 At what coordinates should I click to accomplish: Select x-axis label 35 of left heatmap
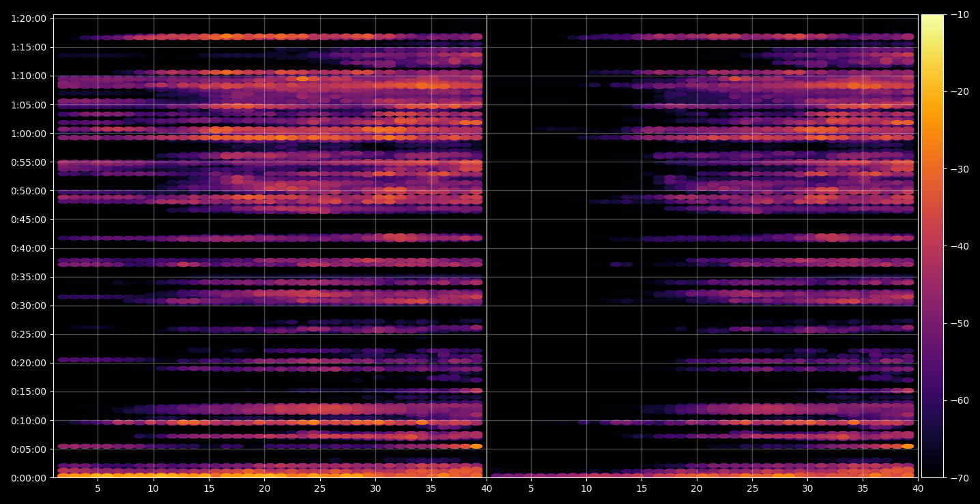[431, 488]
